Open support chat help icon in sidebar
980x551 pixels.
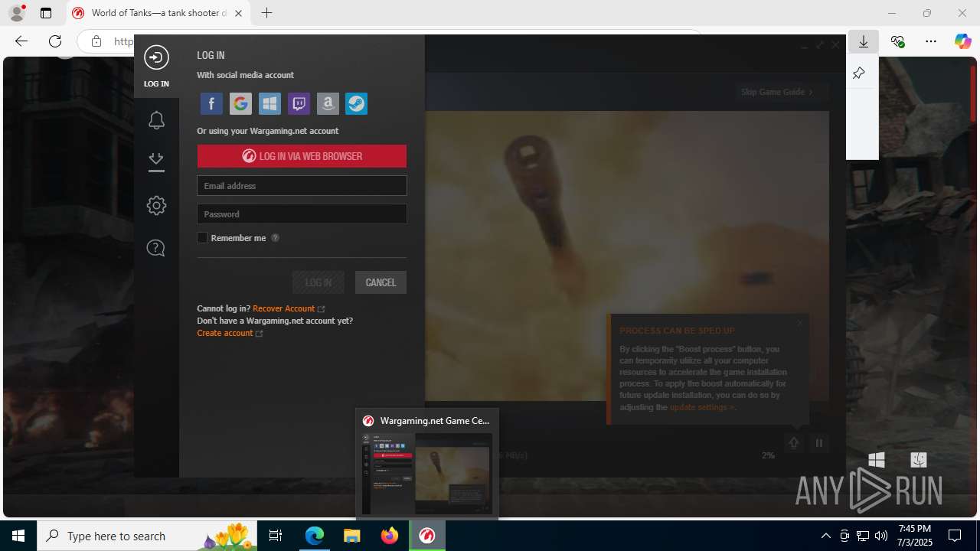(155, 248)
